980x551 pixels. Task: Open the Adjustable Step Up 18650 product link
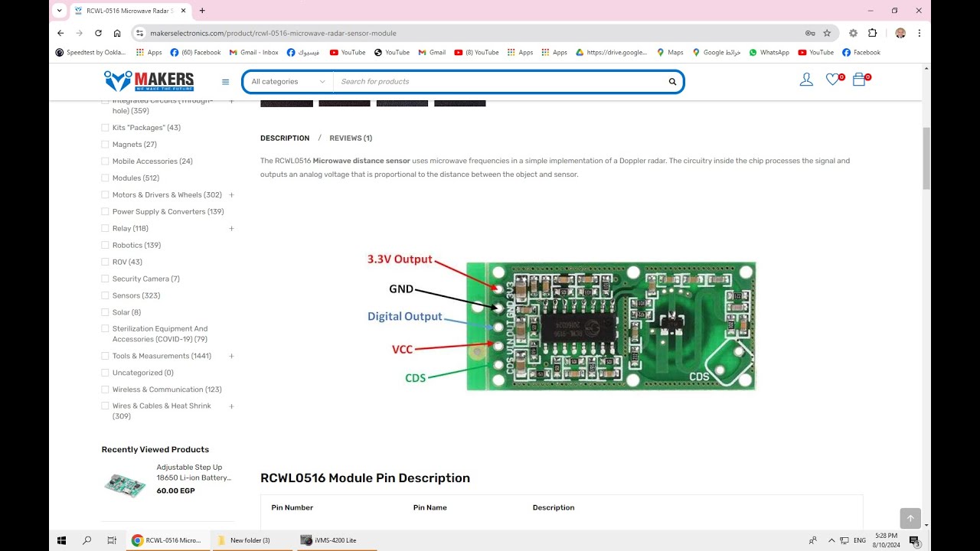click(x=194, y=472)
